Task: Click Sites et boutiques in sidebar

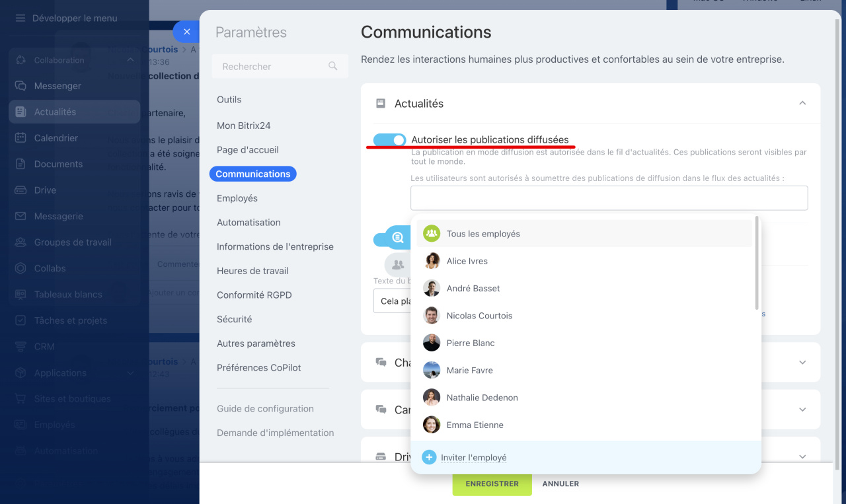Action: click(73, 399)
